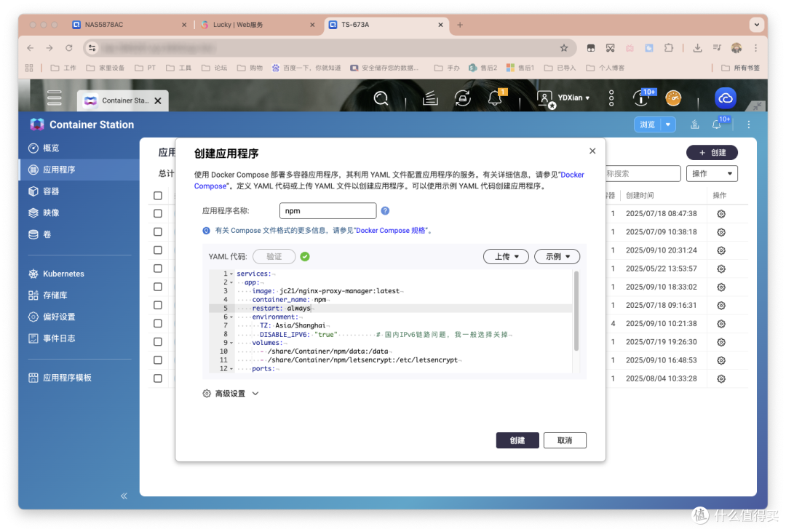Open the arrow beside the 浏览 button
786x532 pixels.
click(668, 124)
